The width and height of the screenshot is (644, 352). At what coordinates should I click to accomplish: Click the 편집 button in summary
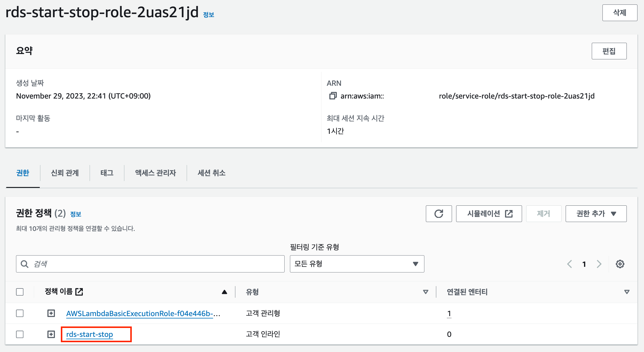609,51
